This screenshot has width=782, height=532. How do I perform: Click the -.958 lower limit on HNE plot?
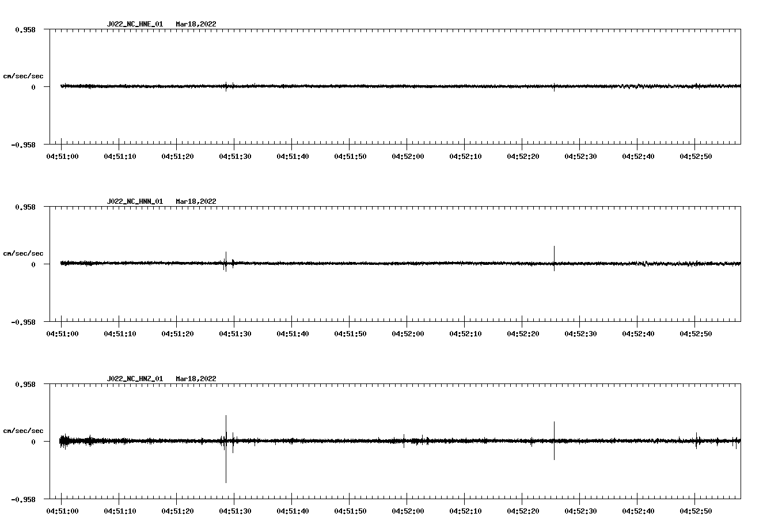[x=24, y=145]
